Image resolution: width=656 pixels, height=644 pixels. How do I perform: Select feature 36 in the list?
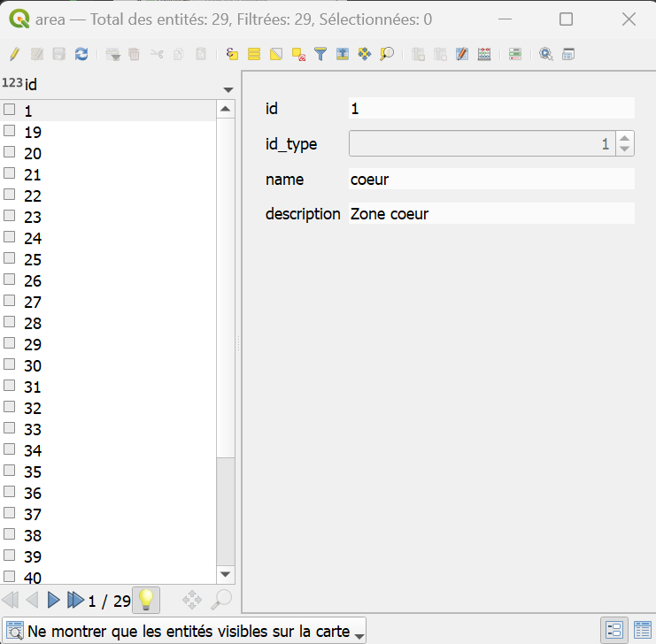109,493
